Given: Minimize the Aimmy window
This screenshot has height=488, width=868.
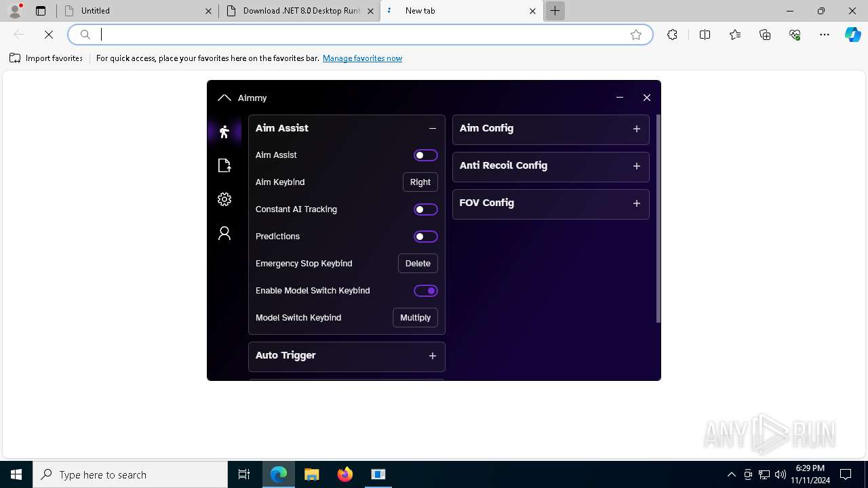Looking at the screenshot, I should 620,98.
